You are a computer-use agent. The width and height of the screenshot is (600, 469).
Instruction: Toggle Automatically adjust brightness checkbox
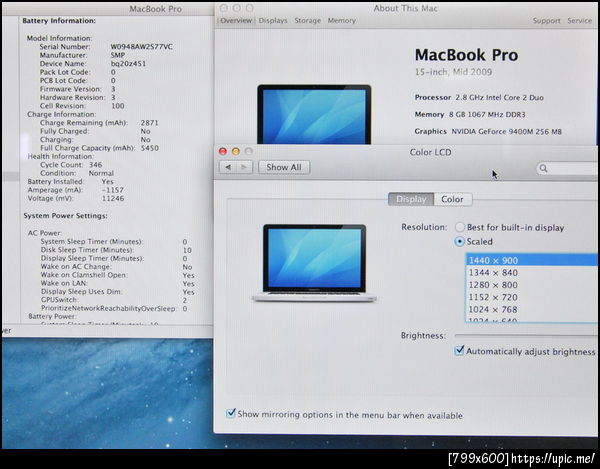[x=460, y=350]
